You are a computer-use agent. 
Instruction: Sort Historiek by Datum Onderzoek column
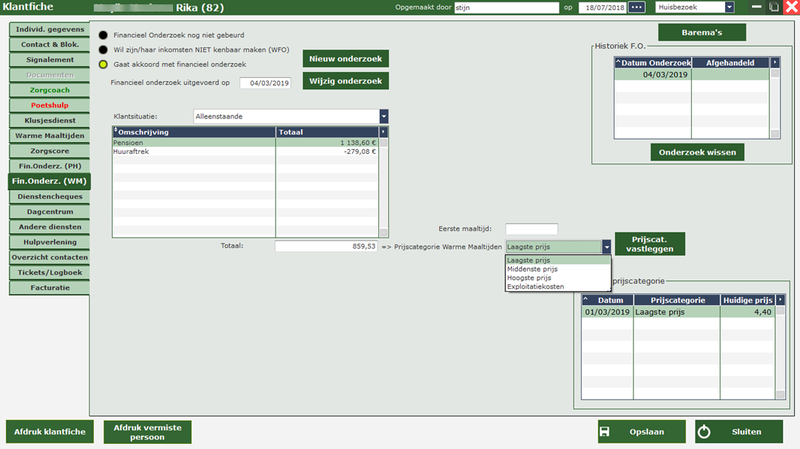click(x=653, y=63)
